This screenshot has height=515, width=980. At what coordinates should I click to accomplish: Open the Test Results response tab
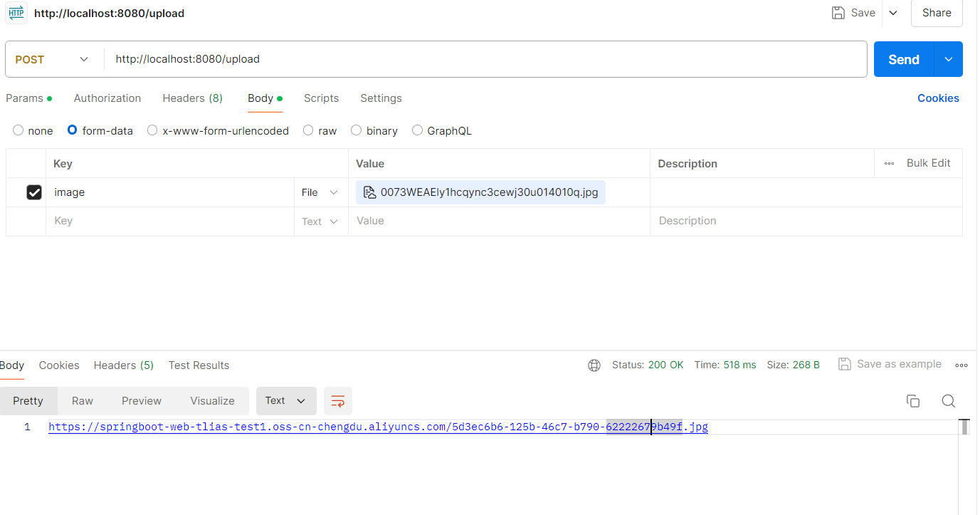click(x=199, y=365)
